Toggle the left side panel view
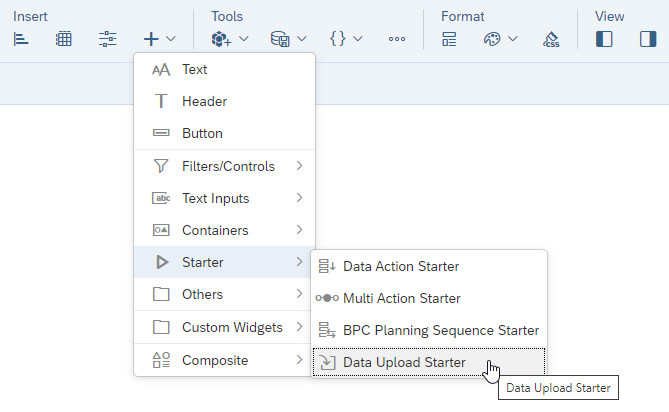Image resolution: width=669 pixels, height=412 pixels. click(x=604, y=39)
